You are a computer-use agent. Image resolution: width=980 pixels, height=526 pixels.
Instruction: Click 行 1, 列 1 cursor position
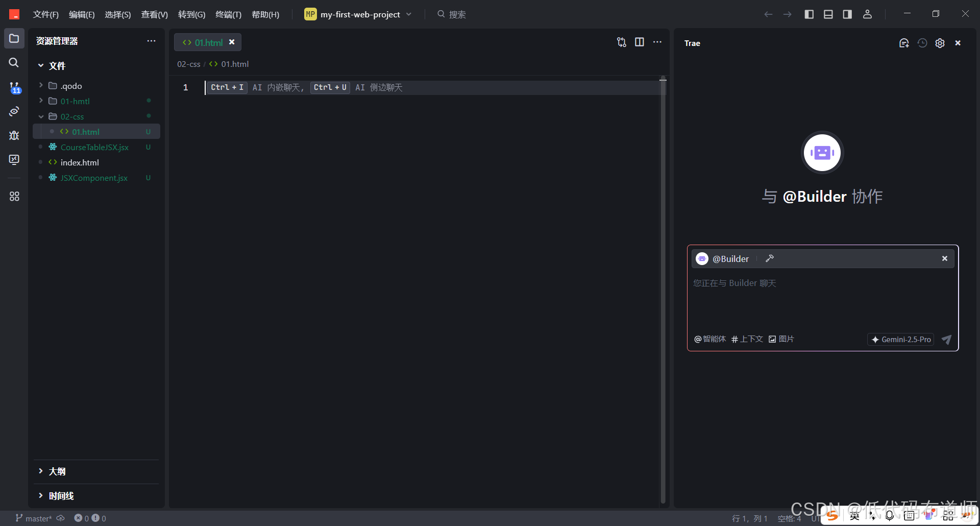pyautogui.click(x=750, y=518)
